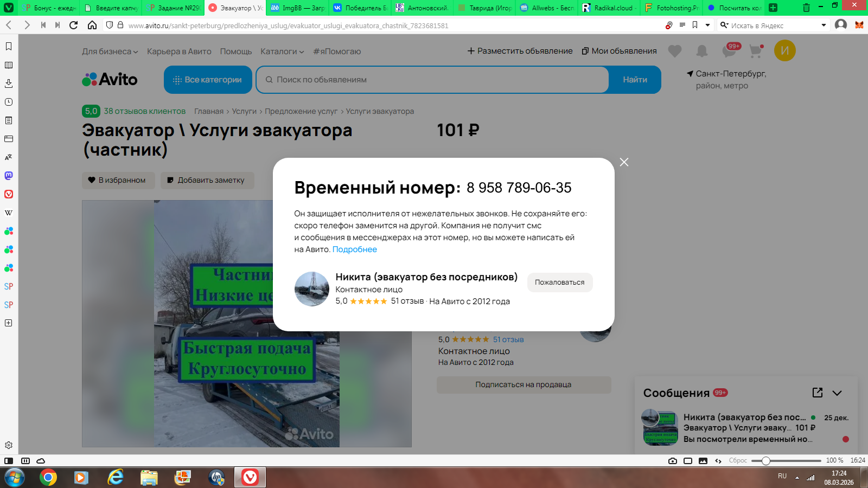This screenshot has width=868, height=488.
Task: Bookmark this page from the address bar
Action: [695, 25]
